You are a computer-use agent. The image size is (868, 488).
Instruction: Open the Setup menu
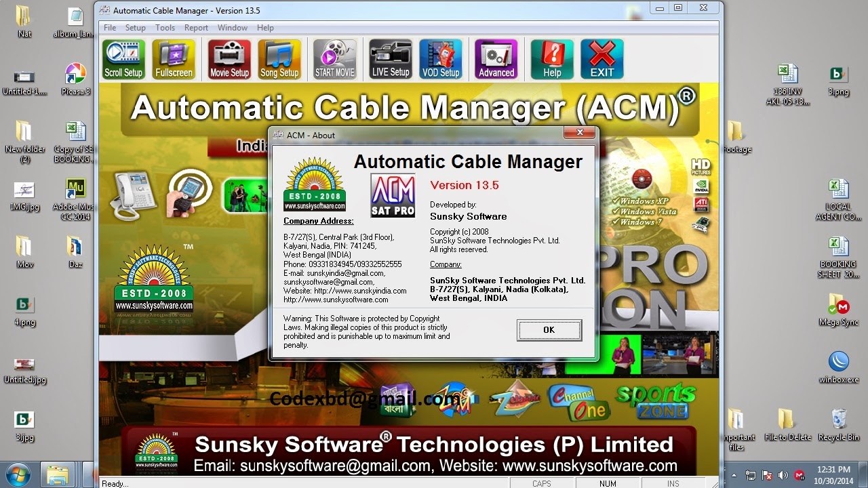(x=136, y=28)
